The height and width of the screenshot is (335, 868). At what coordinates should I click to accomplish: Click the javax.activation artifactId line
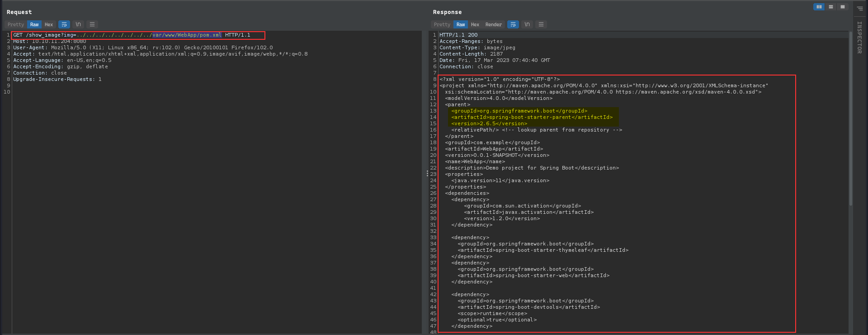coord(529,212)
